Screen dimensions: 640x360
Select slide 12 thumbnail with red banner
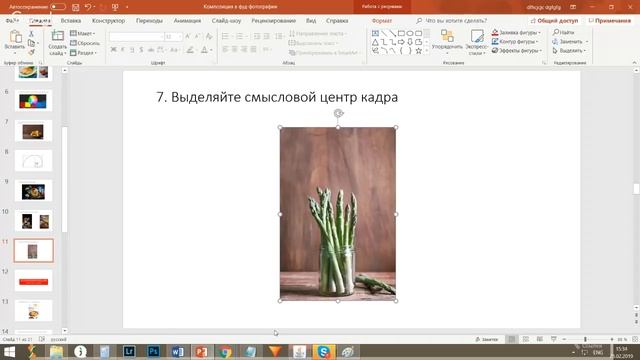[33, 281]
